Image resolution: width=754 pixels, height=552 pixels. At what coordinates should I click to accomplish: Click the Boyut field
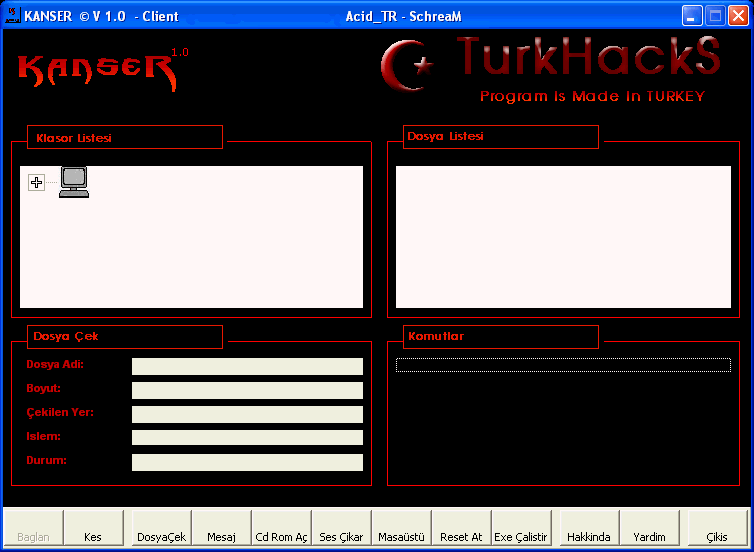click(x=247, y=391)
